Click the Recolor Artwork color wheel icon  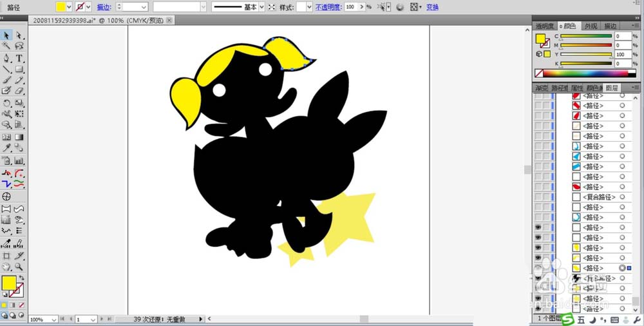400,7
